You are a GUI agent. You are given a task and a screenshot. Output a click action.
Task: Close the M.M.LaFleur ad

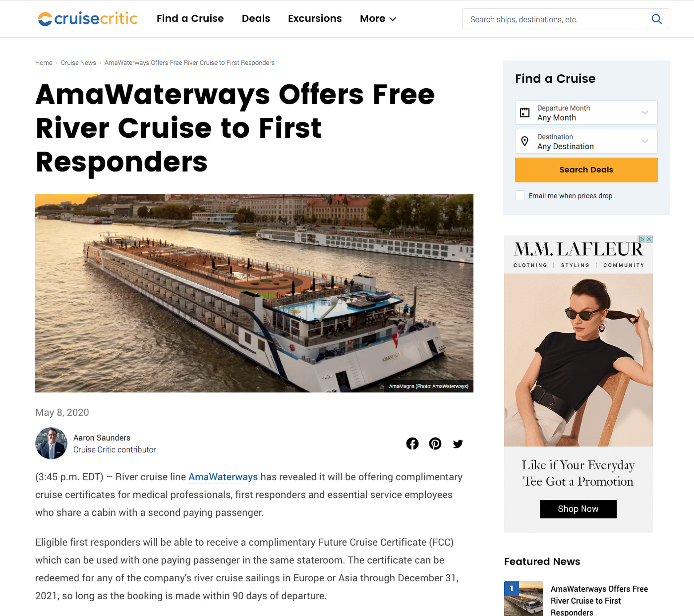tap(649, 239)
